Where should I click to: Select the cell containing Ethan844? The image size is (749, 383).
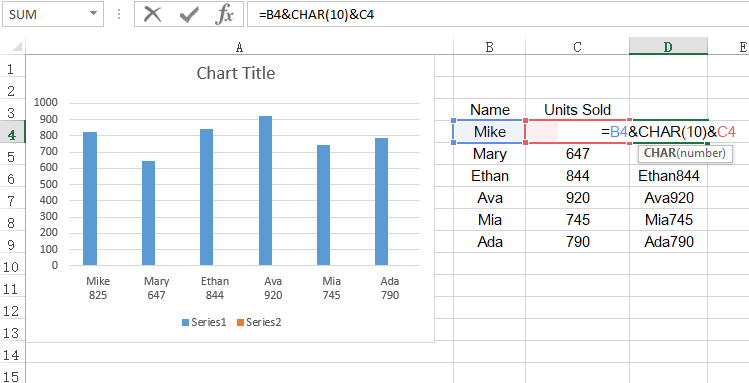668,176
